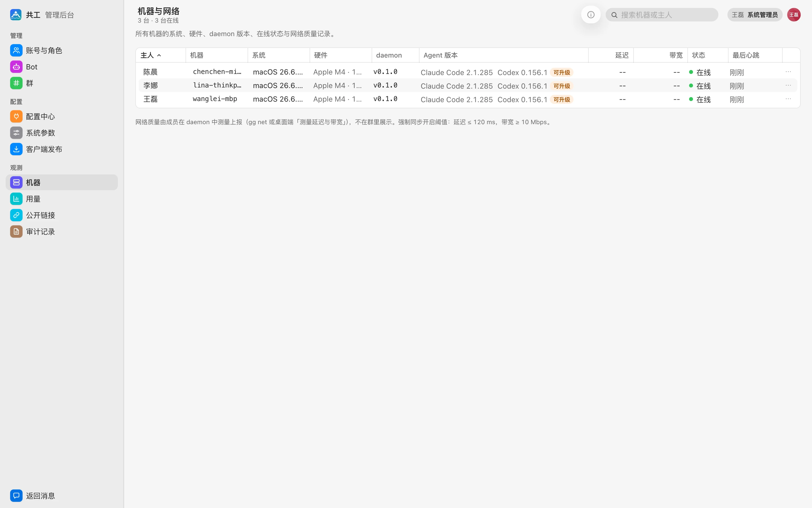This screenshot has width=812, height=508.
Task: Click machine name chenchen-mi…
Action: tap(217, 72)
